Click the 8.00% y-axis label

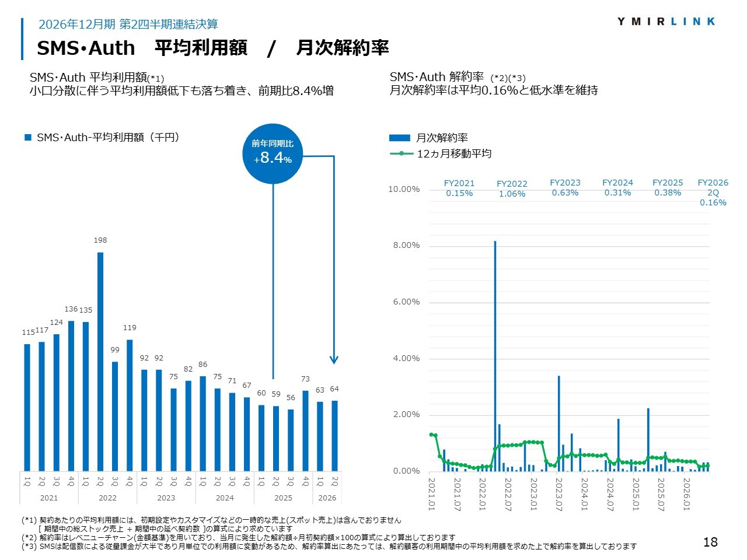406,246
